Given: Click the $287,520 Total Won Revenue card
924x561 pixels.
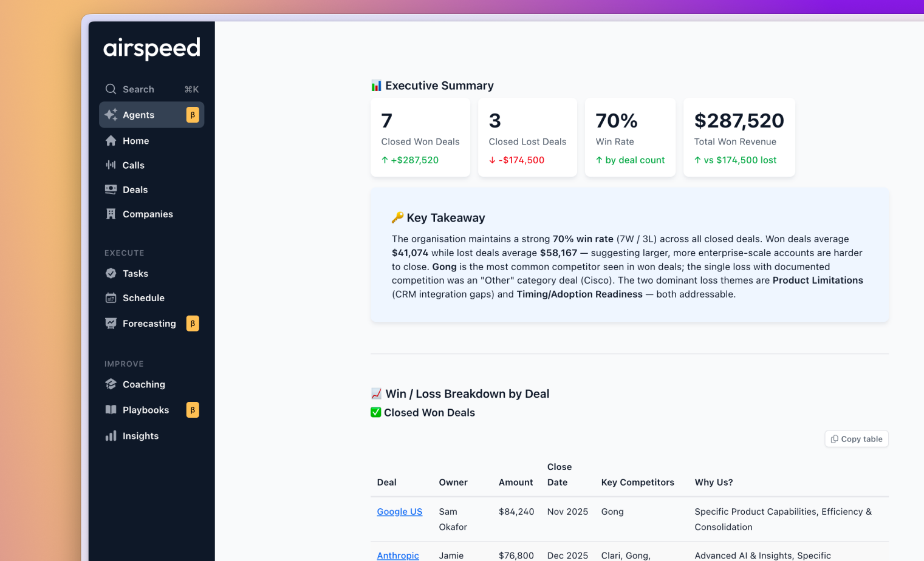Looking at the screenshot, I should click(x=739, y=137).
